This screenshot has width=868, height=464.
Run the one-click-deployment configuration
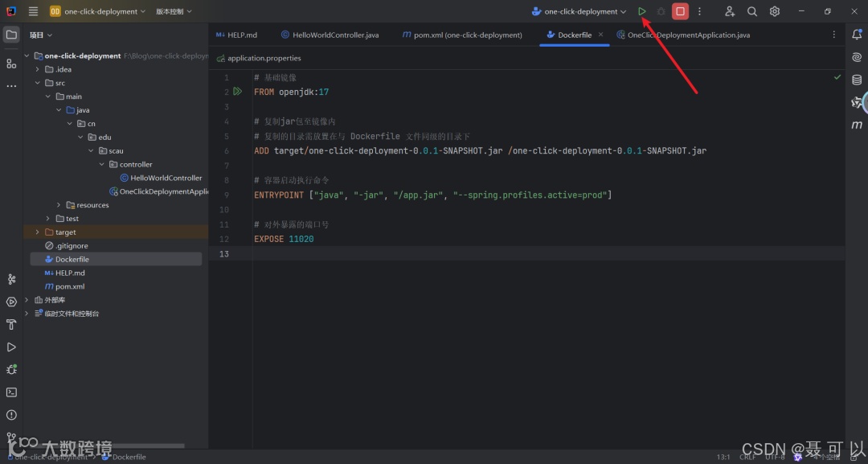641,11
